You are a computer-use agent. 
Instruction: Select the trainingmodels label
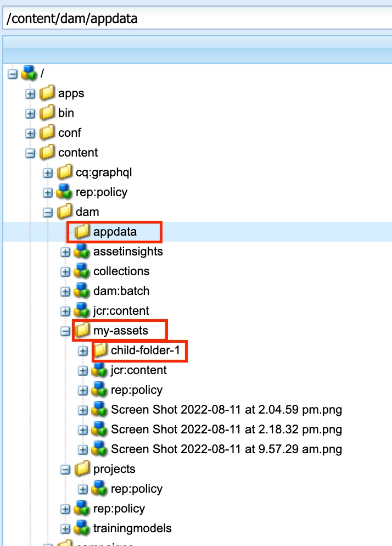[133, 528]
